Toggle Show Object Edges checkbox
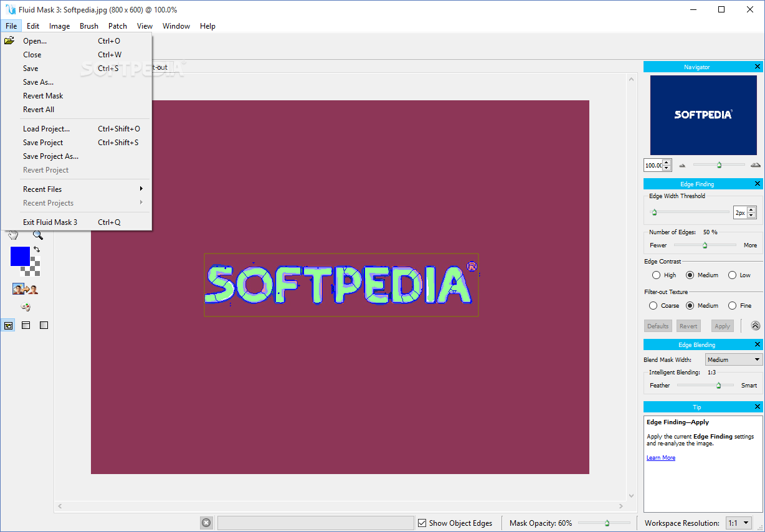Viewport: 765px width, 532px height. (422, 523)
